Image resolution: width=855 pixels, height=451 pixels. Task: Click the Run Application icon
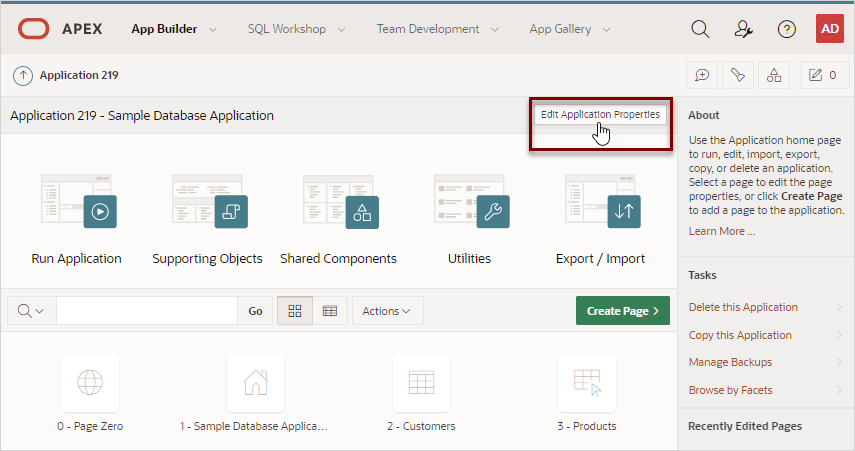click(79, 201)
